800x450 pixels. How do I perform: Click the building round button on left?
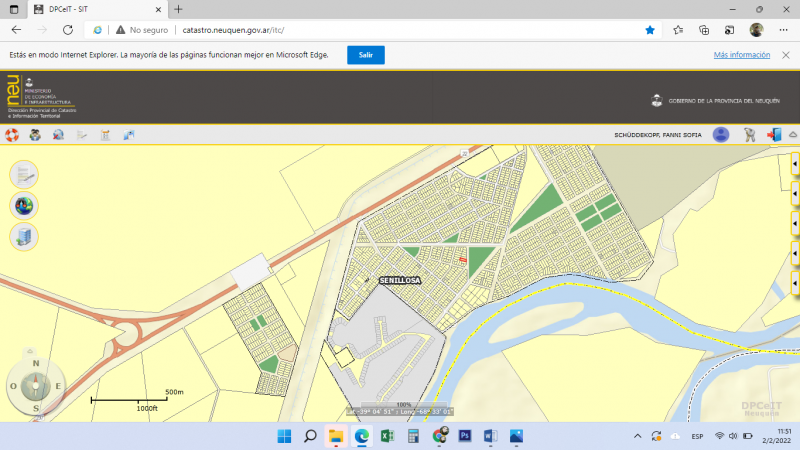23,237
